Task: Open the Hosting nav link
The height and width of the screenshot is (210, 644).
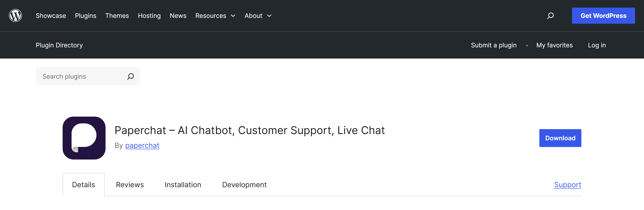Action: 149,16
